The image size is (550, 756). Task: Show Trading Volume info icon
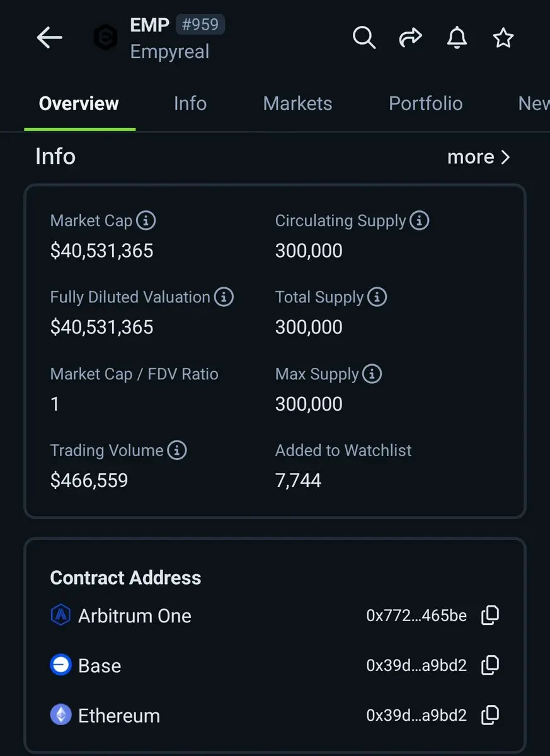pos(177,450)
